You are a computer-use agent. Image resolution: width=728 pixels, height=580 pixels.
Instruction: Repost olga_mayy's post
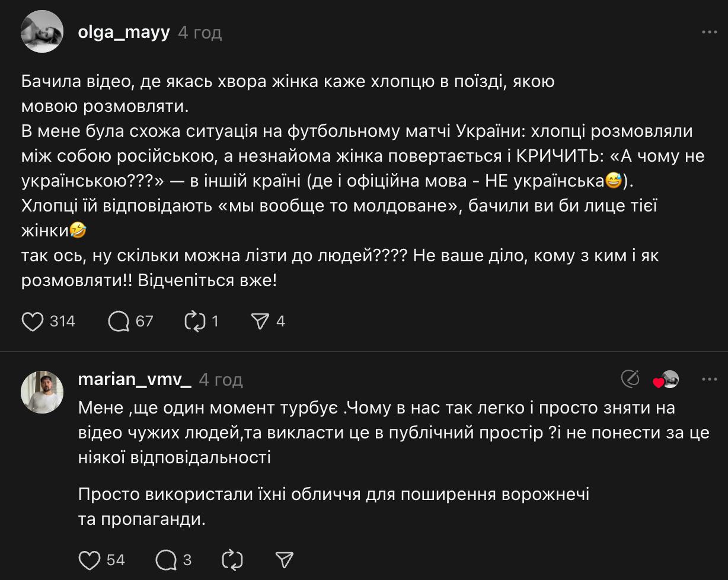coord(195,321)
